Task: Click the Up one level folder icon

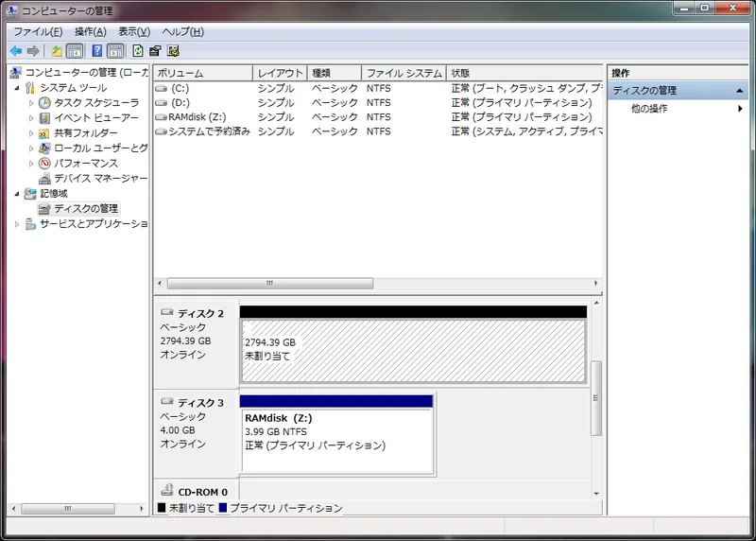Action: (x=57, y=51)
